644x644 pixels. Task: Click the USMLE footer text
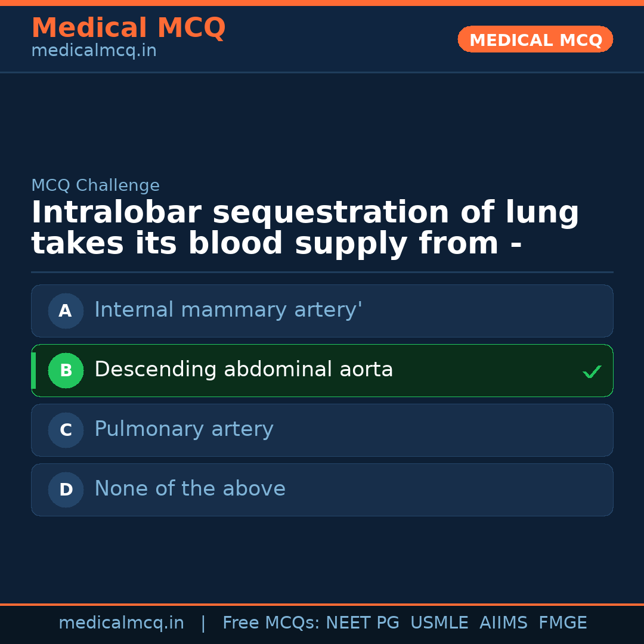pyautogui.click(x=439, y=623)
